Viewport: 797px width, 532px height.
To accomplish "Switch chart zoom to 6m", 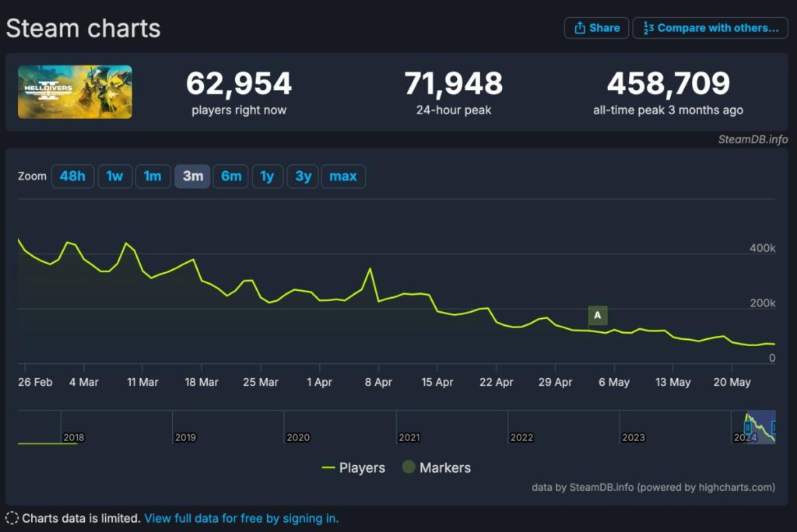I will tap(230, 177).
